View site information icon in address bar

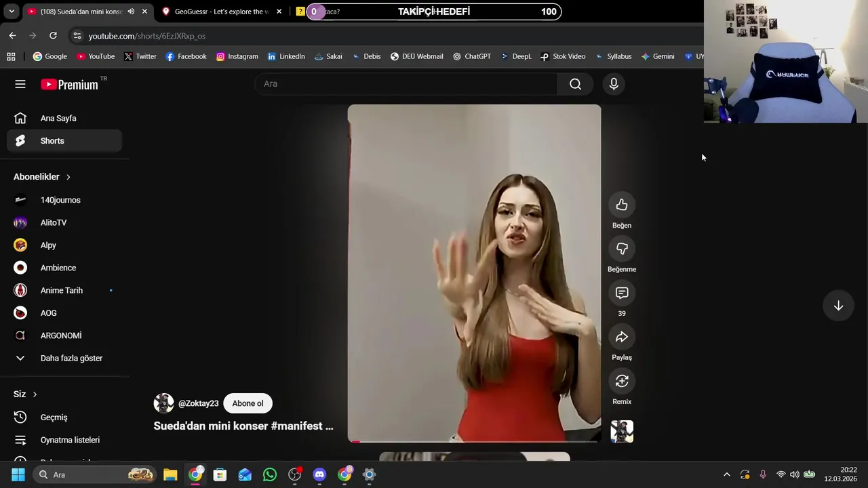[x=77, y=36]
